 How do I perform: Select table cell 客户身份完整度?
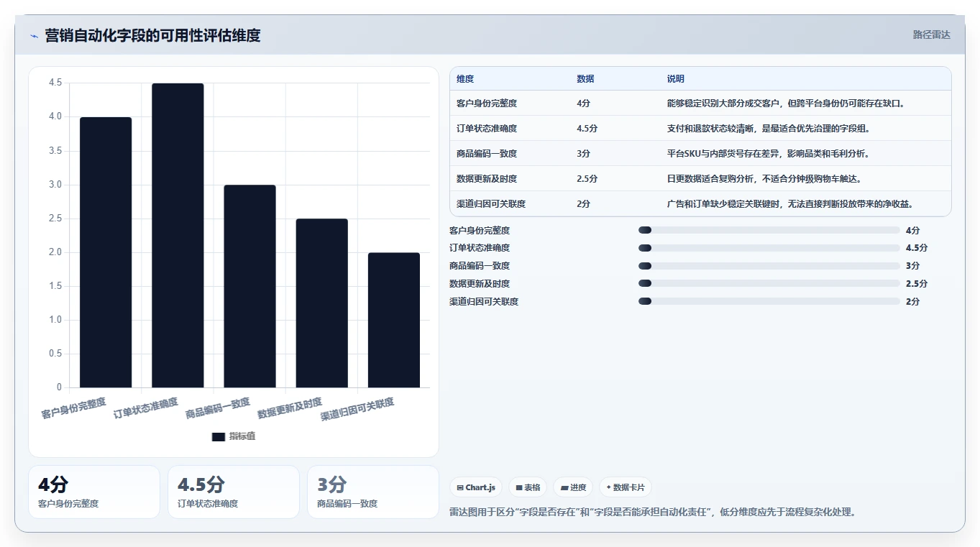487,104
